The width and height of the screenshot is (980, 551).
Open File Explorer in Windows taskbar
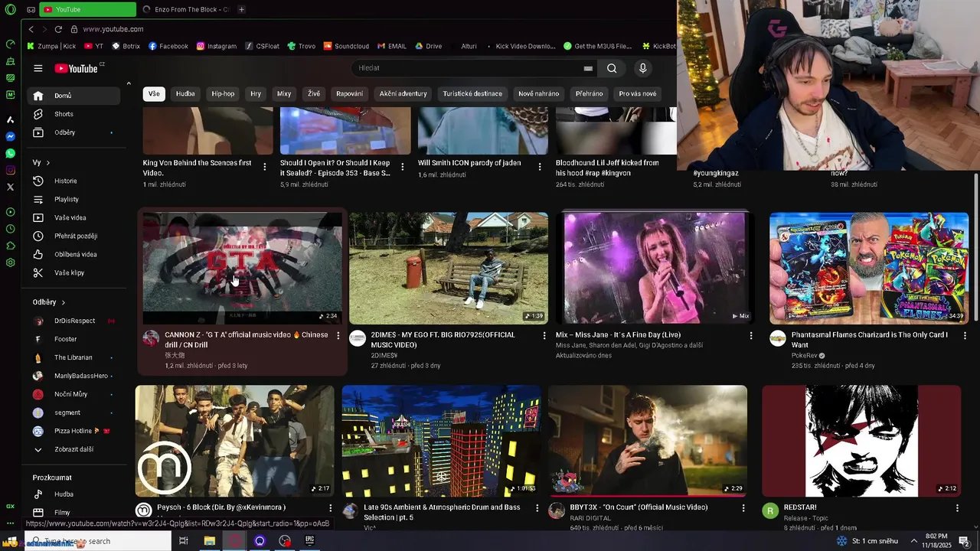pos(209,541)
